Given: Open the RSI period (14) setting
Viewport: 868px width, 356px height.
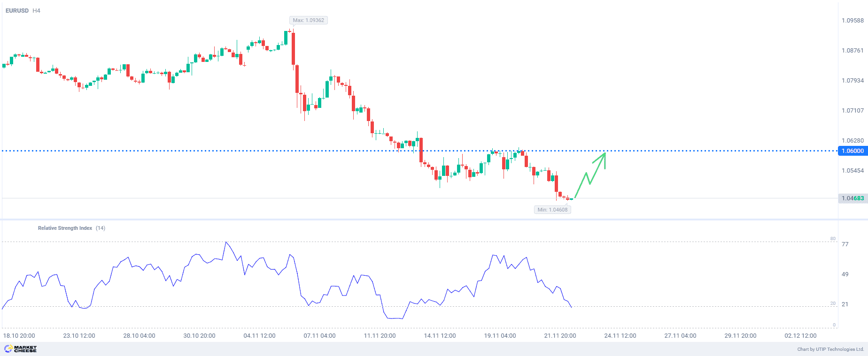Looking at the screenshot, I should coord(101,228).
